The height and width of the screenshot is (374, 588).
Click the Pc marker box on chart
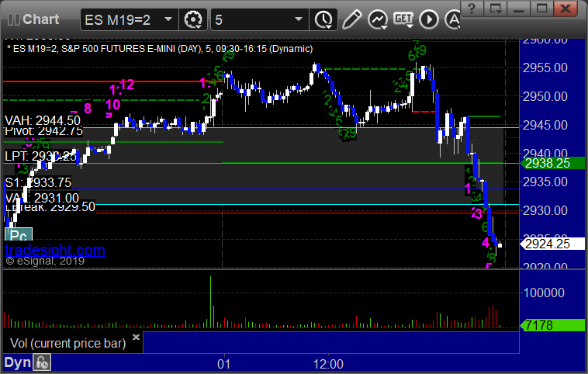click(19, 235)
